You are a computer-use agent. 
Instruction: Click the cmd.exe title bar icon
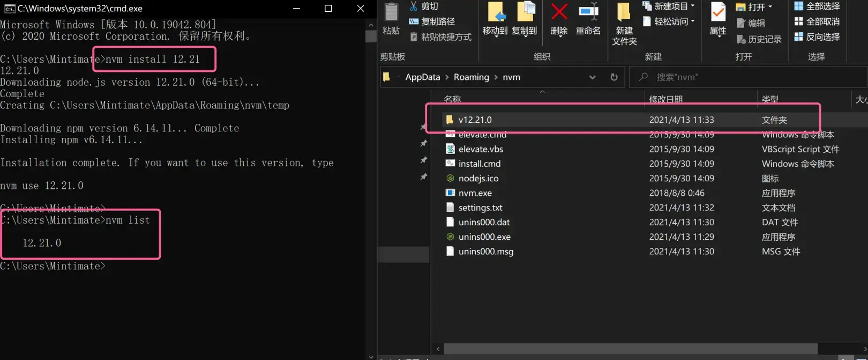coord(9,9)
